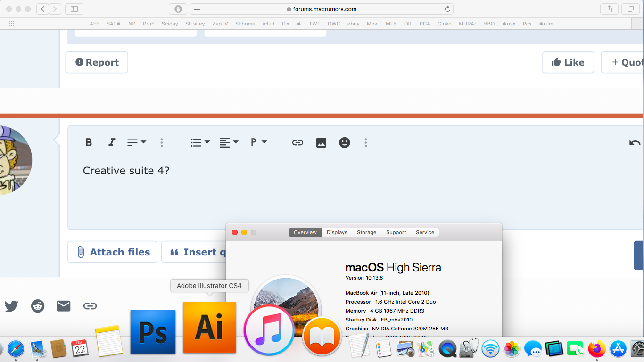Go back in Safari
644x362 pixels.
43,9
